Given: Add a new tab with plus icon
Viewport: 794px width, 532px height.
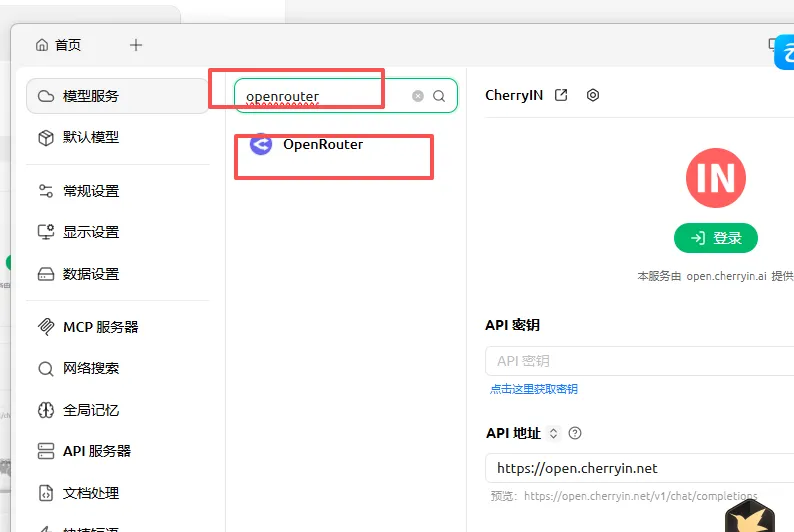Looking at the screenshot, I should pyautogui.click(x=136, y=45).
